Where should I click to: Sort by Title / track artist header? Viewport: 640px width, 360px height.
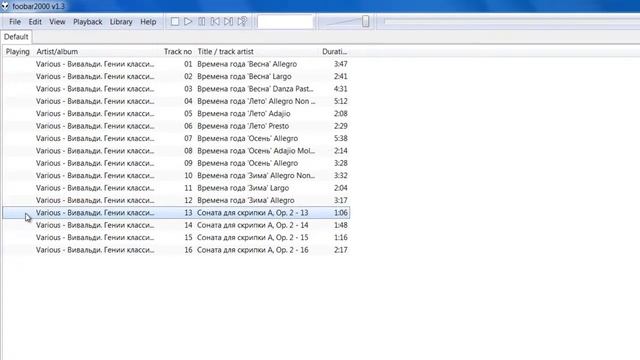tap(256, 52)
